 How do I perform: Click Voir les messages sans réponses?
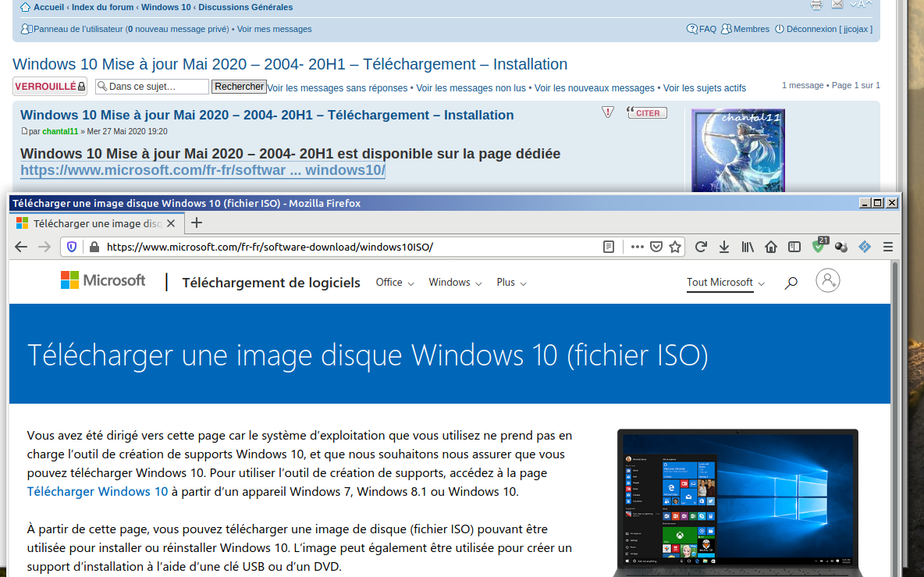pos(337,87)
